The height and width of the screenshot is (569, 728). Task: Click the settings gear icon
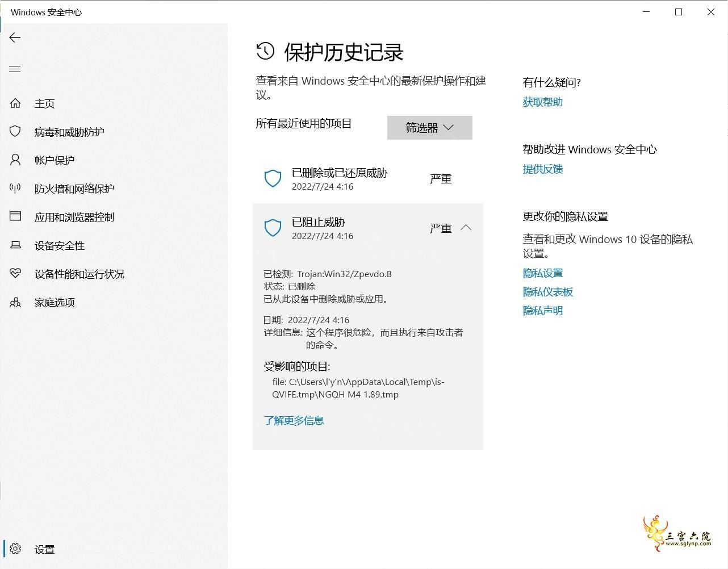click(x=15, y=549)
